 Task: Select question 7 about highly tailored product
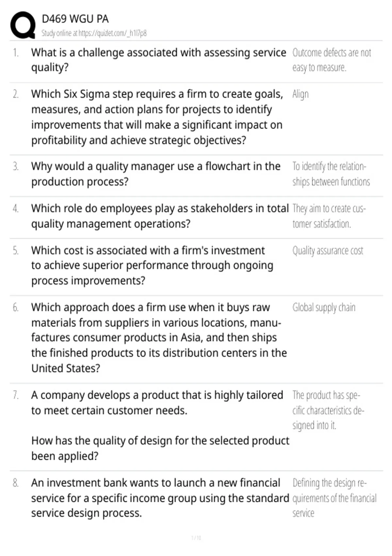[157, 403]
